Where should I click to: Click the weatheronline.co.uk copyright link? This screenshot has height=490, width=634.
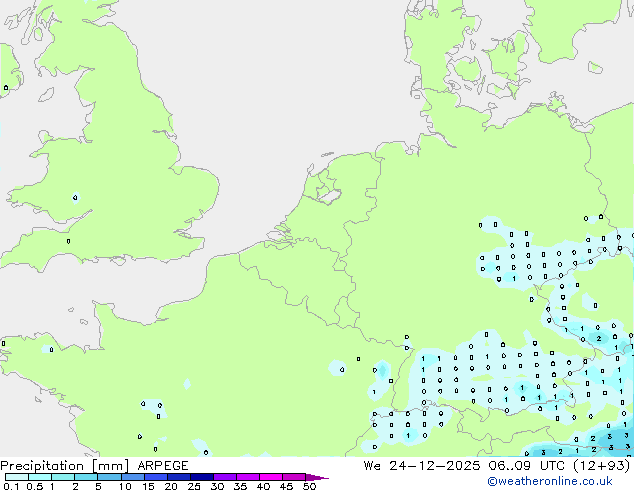(549, 481)
